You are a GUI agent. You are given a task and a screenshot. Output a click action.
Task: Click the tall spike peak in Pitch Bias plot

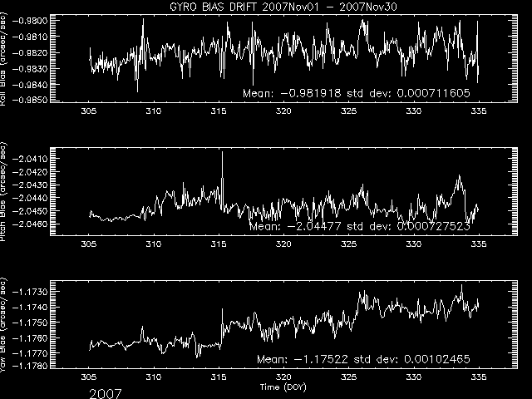tap(223, 152)
